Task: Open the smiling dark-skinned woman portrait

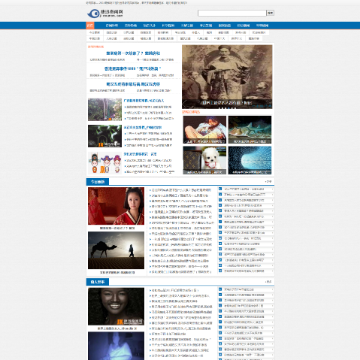Action: coord(116,307)
